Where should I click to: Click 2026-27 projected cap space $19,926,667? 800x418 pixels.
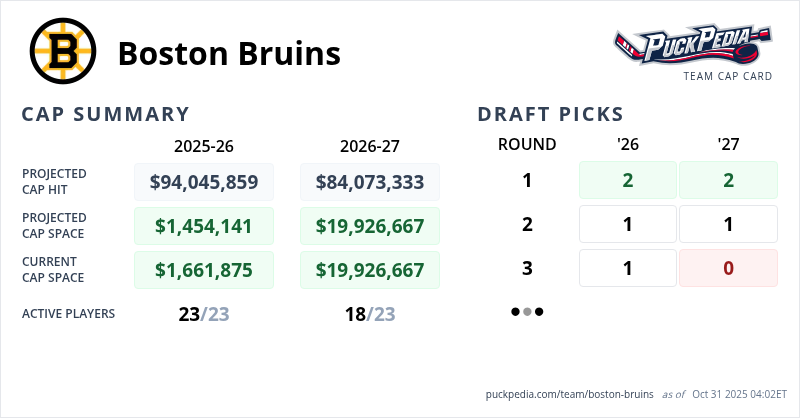click(x=370, y=226)
